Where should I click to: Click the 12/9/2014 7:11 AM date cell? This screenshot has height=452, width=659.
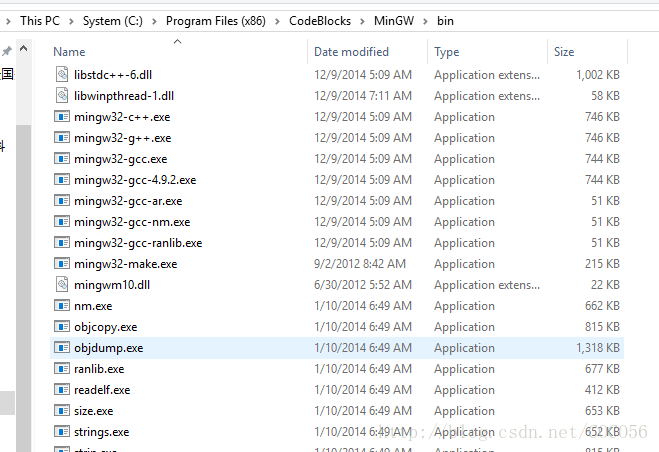coord(363,95)
